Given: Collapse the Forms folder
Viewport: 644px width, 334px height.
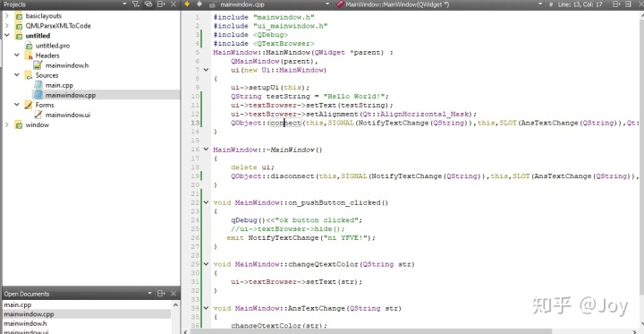Looking at the screenshot, I should pyautogui.click(x=17, y=105).
